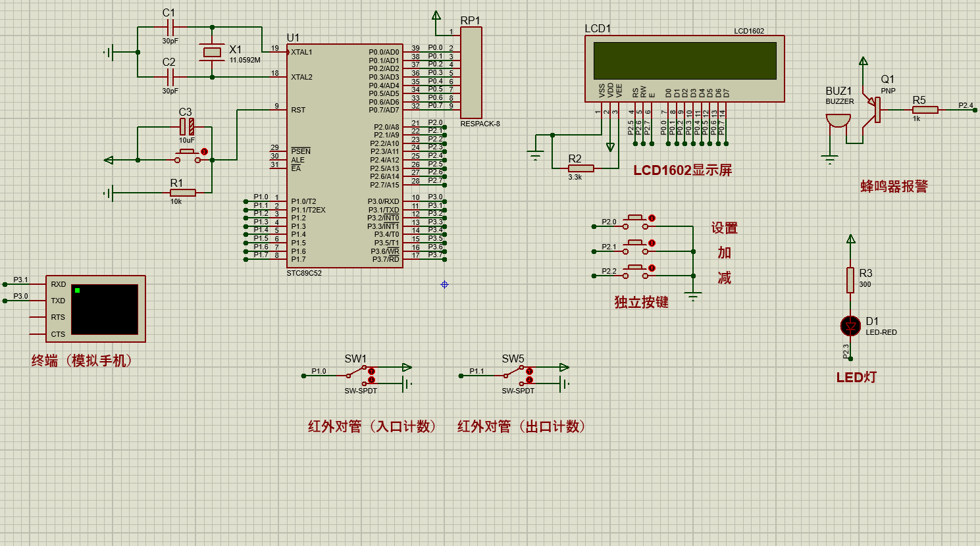
Task: Click the blue origin marker on canvas
Action: pos(444,284)
